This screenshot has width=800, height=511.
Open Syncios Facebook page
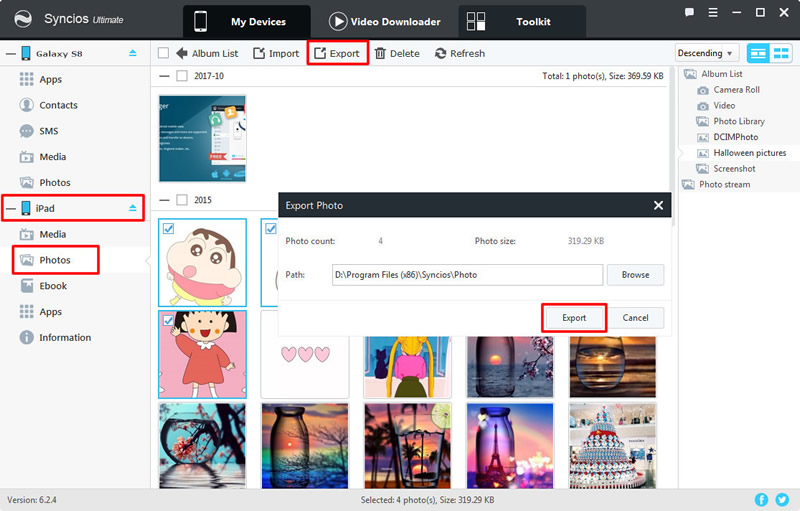coord(761,499)
